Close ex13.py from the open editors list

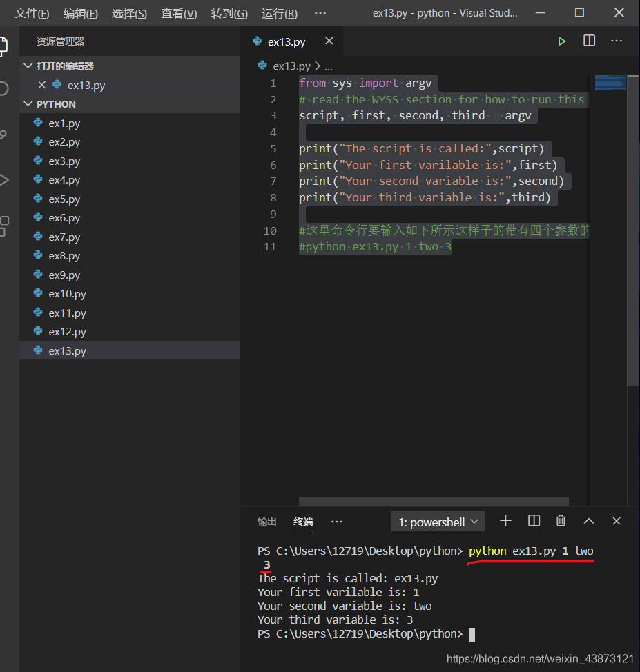(43, 86)
